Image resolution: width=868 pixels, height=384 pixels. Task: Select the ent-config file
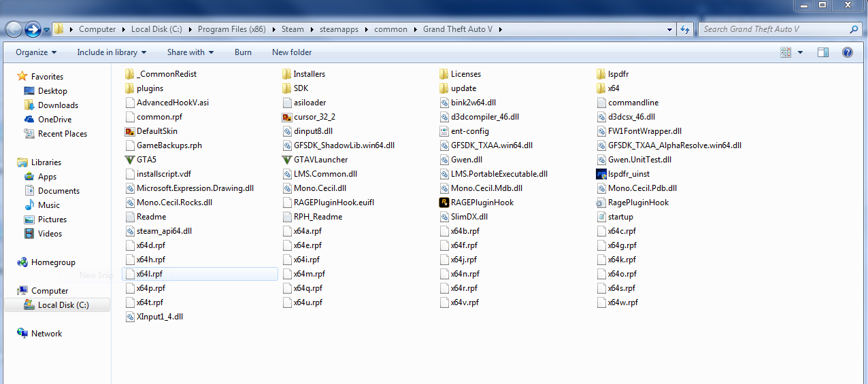point(464,131)
